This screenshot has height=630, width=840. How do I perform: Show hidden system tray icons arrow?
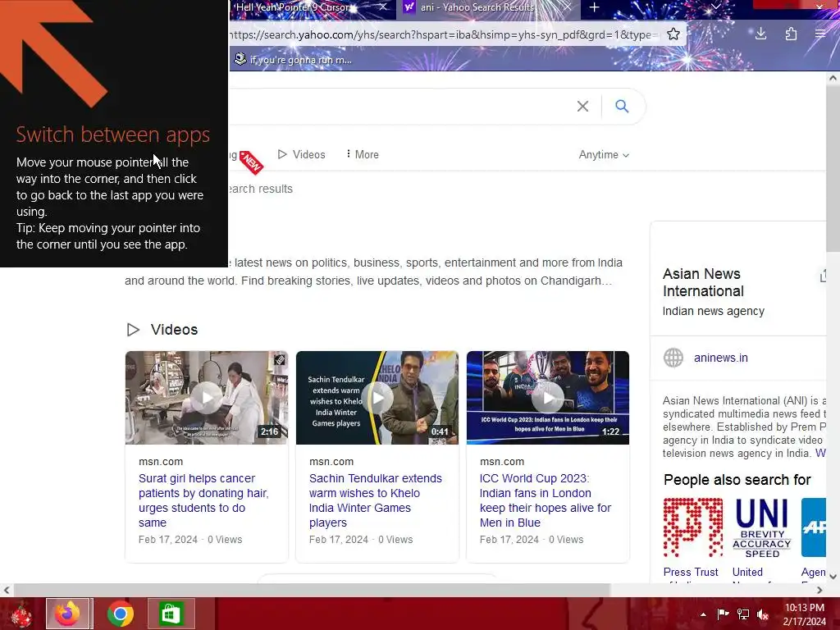tap(703, 614)
